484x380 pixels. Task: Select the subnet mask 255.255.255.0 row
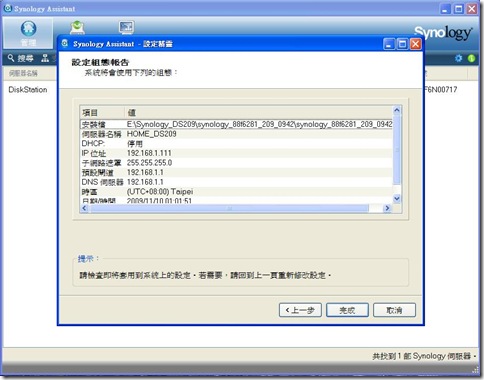236,163
